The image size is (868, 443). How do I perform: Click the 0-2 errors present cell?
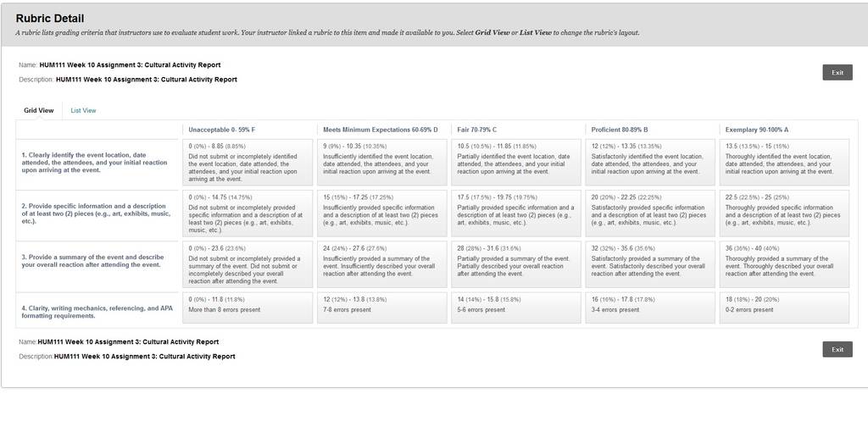tap(784, 307)
